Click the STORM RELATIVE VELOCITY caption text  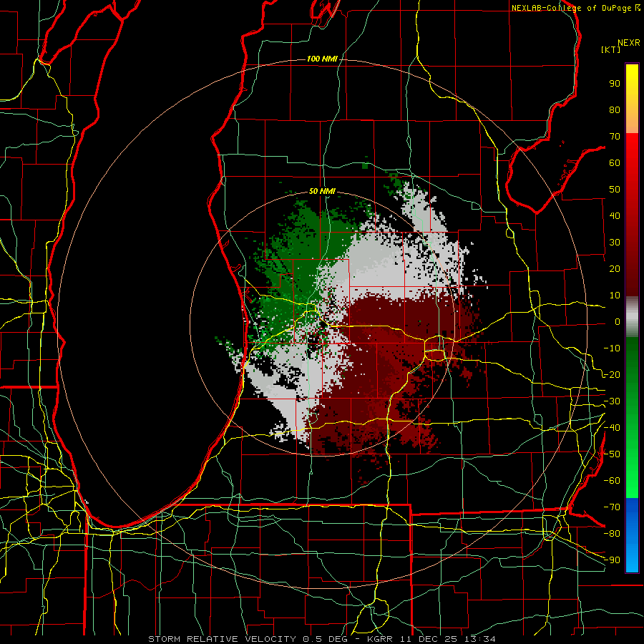[x=222, y=639]
